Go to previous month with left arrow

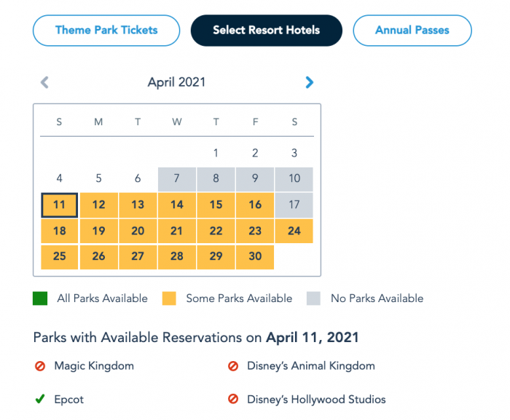pyautogui.click(x=44, y=82)
